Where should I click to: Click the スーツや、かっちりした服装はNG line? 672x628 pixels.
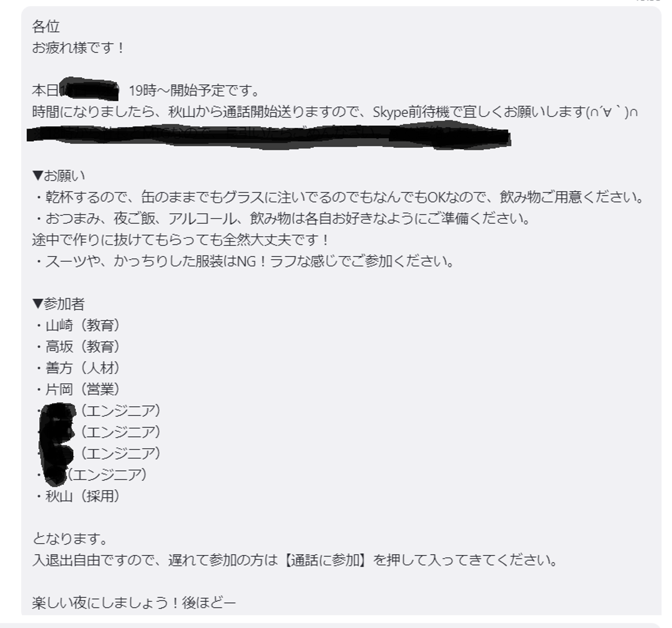coord(244,261)
